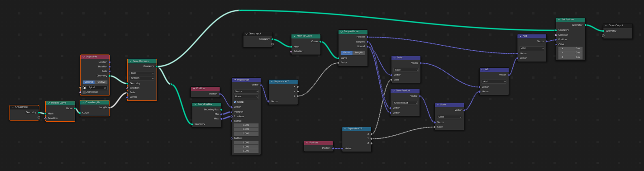Click Group Output Geometry input socket
Screen dimensions: 644x171
tap(603, 31)
